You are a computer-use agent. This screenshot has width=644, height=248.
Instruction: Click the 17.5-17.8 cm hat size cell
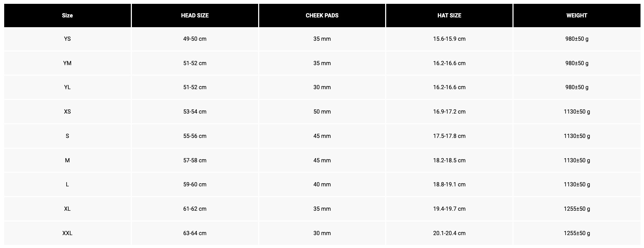pos(449,136)
